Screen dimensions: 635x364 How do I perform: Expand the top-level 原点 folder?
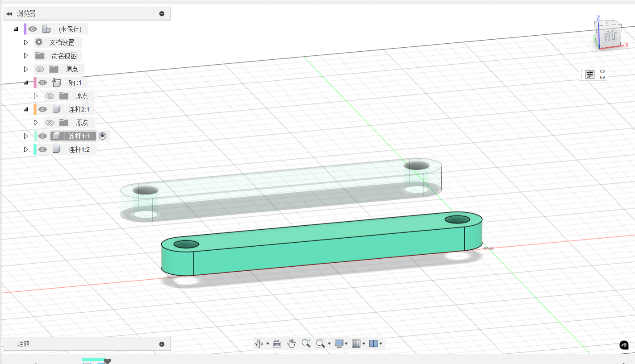coord(26,69)
